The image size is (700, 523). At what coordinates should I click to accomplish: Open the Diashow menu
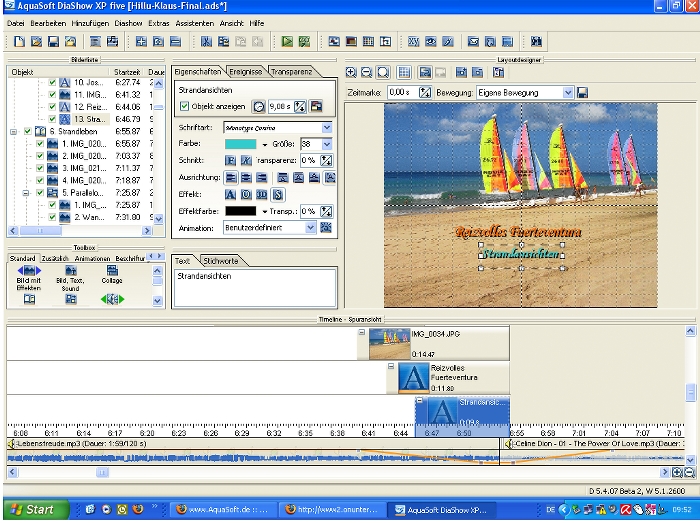[128, 22]
